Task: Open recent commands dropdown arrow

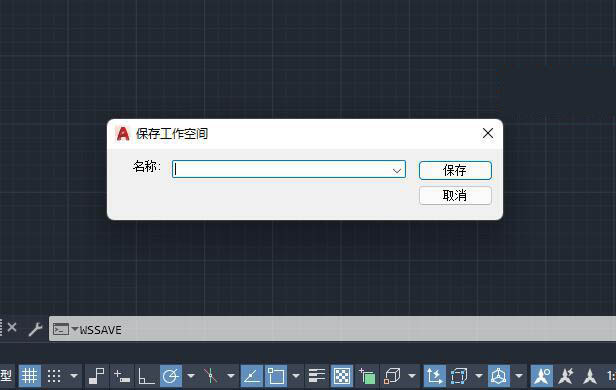Action: [x=75, y=329]
